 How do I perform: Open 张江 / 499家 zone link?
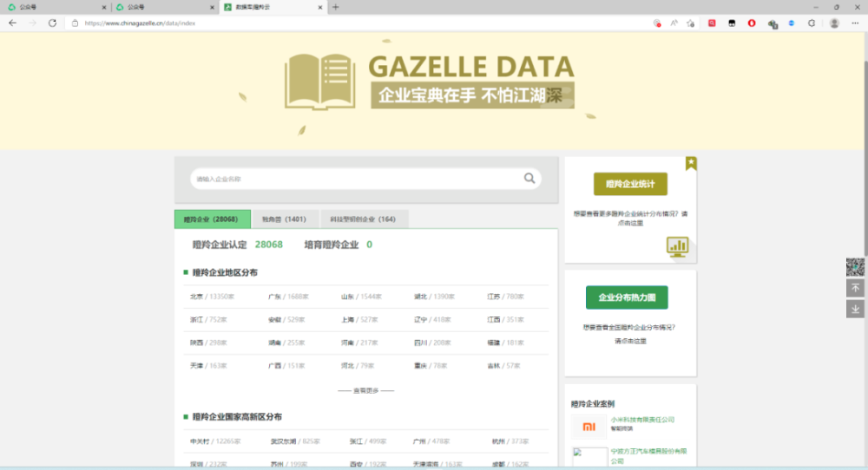(x=368, y=441)
